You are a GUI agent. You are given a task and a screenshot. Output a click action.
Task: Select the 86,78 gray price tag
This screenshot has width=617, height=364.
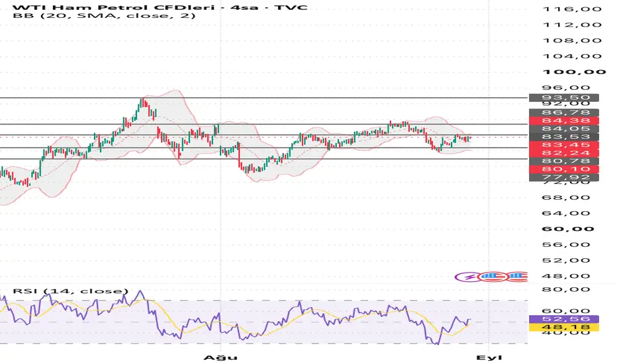coord(564,113)
